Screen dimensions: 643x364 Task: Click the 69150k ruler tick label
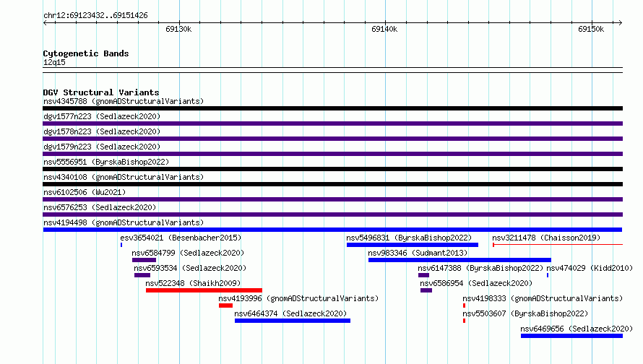[x=591, y=29]
